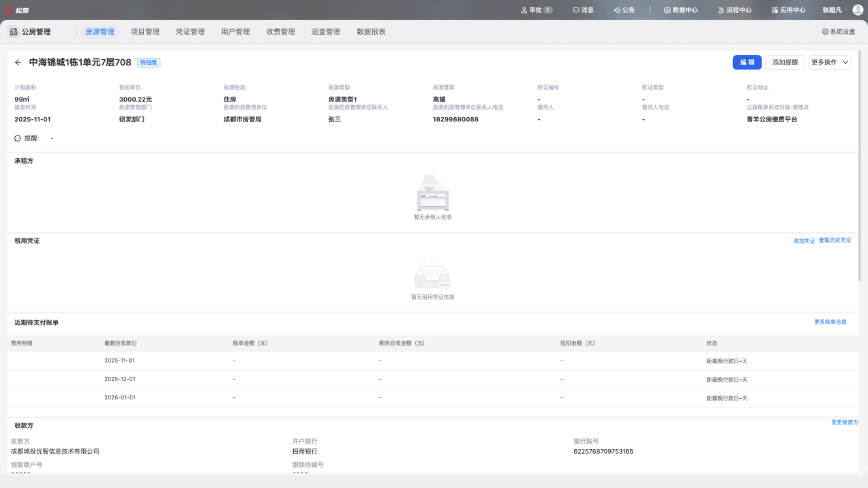
Task: Click the 2026-01-01 bill row date
Action: tap(119, 397)
